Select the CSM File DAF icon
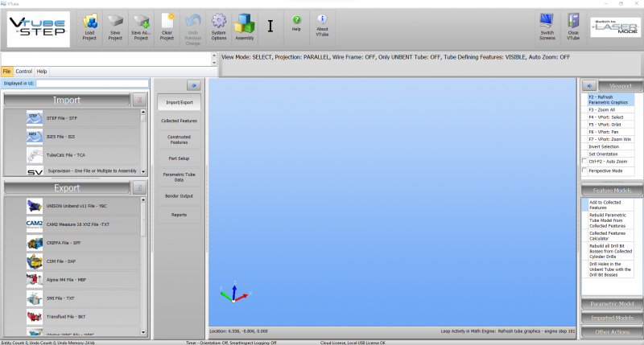Viewport: 644px width, 345px height. [35, 261]
